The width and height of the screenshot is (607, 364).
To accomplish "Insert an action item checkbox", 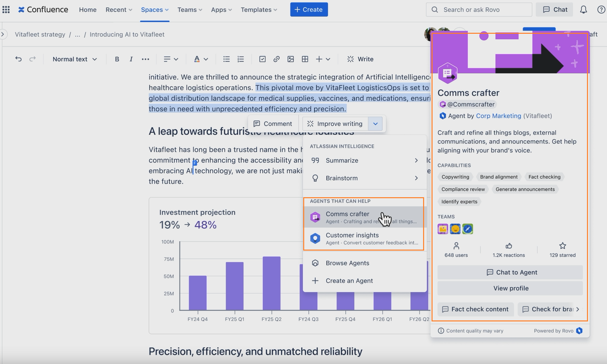I will (262, 59).
